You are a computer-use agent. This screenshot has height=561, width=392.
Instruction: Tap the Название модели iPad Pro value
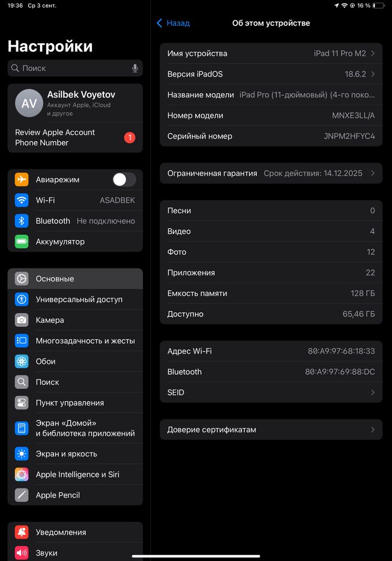[307, 95]
